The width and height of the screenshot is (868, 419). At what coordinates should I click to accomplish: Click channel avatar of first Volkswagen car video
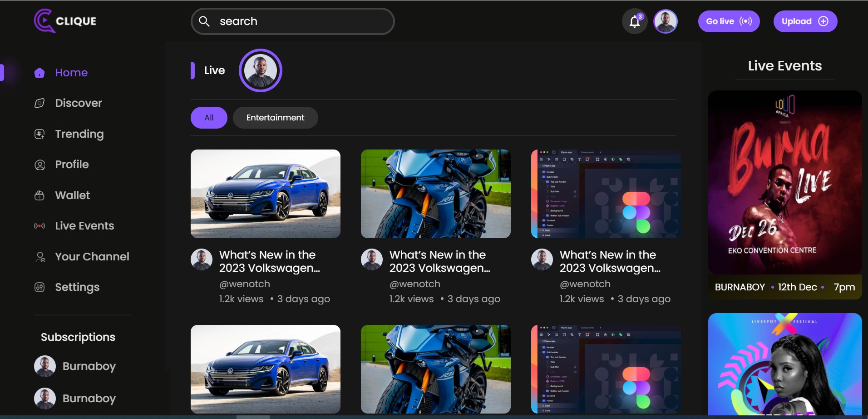(202, 259)
